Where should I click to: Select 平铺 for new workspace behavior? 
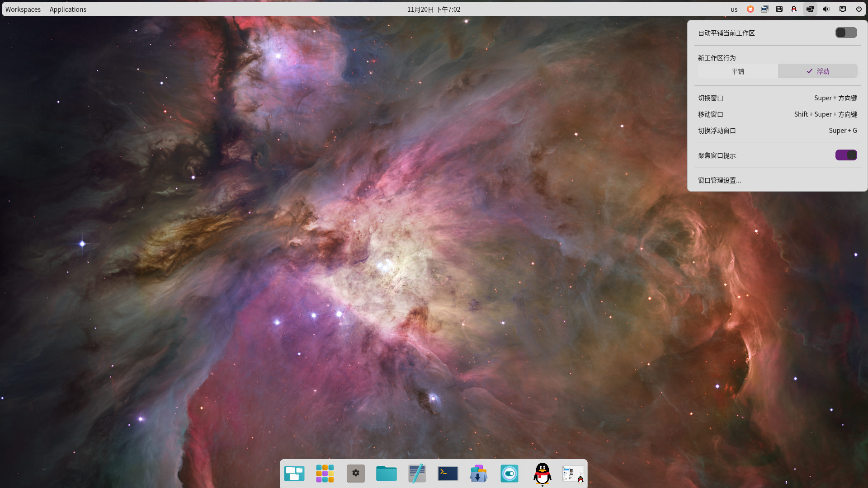[737, 71]
